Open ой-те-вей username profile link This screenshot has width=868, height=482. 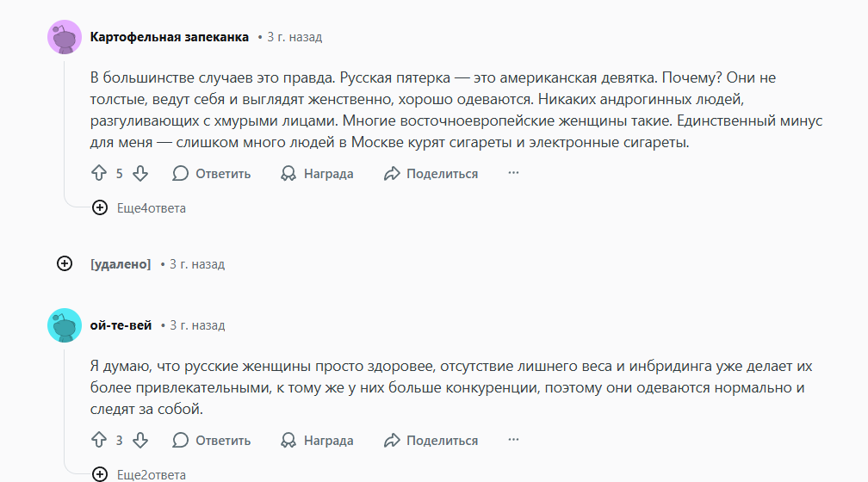[x=121, y=325]
